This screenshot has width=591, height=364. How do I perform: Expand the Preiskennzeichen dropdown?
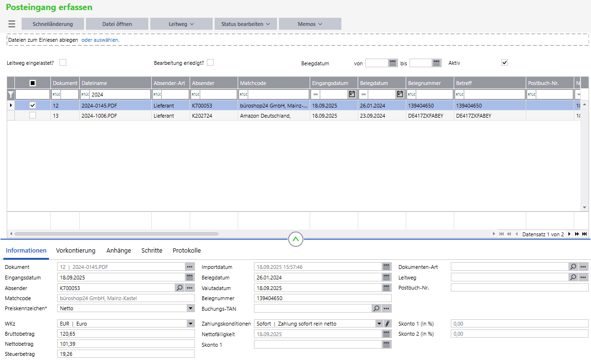point(191,308)
